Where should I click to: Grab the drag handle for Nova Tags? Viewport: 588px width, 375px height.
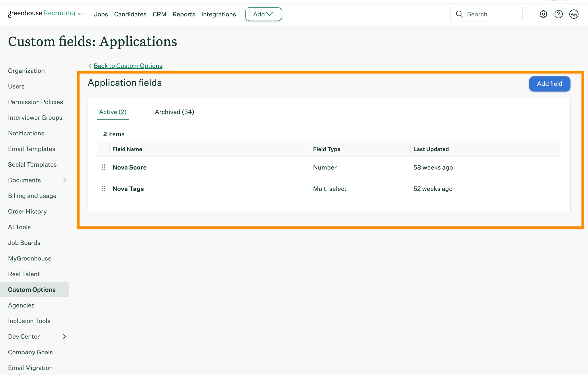tap(103, 189)
